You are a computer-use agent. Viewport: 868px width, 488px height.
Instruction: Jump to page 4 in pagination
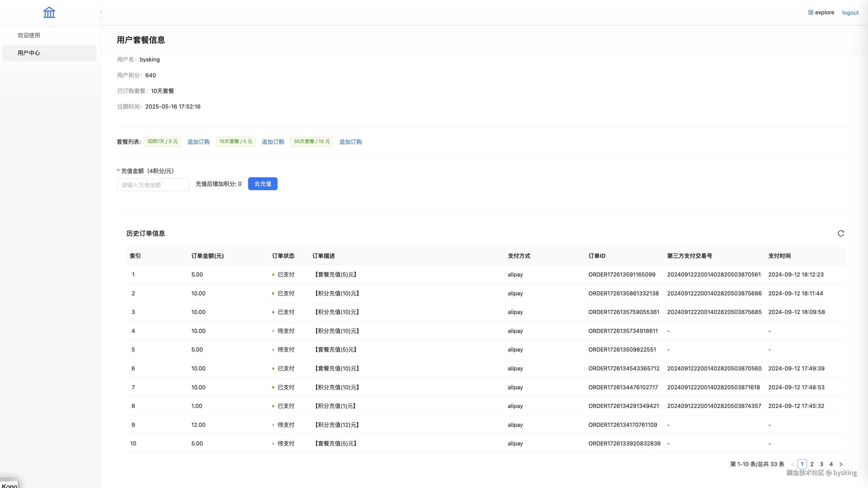(x=831, y=464)
